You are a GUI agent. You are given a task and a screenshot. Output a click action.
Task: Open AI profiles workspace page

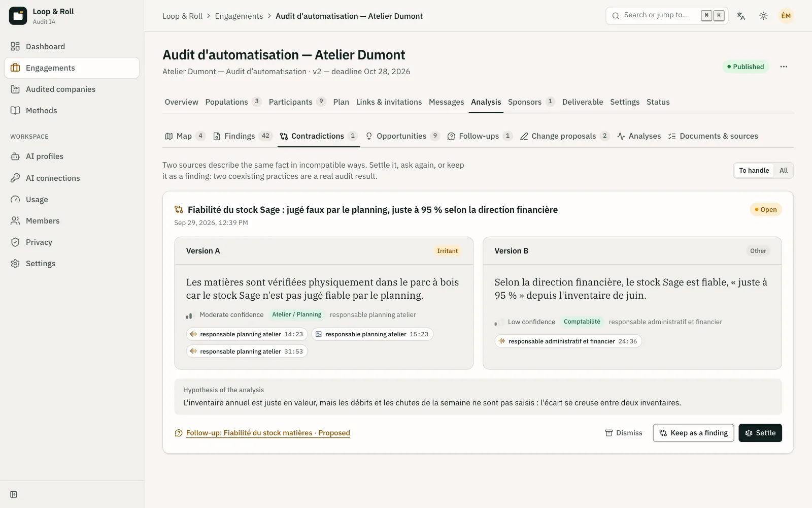coord(72,156)
